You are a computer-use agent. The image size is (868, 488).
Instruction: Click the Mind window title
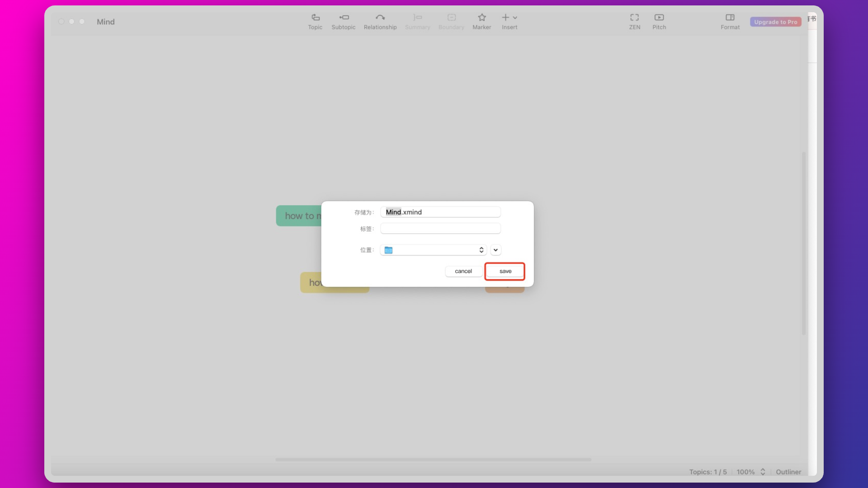pos(105,22)
